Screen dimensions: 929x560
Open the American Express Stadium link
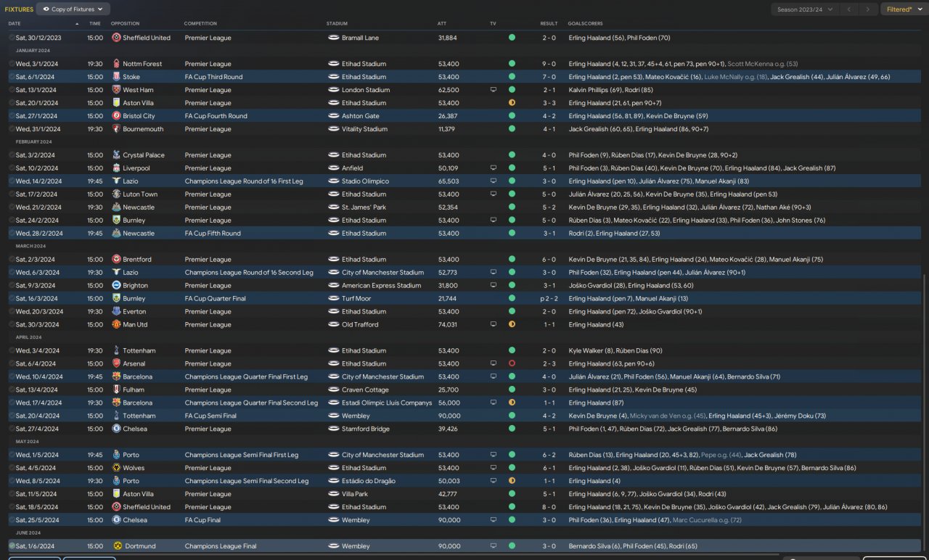pyautogui.click(x=382, y=286)
